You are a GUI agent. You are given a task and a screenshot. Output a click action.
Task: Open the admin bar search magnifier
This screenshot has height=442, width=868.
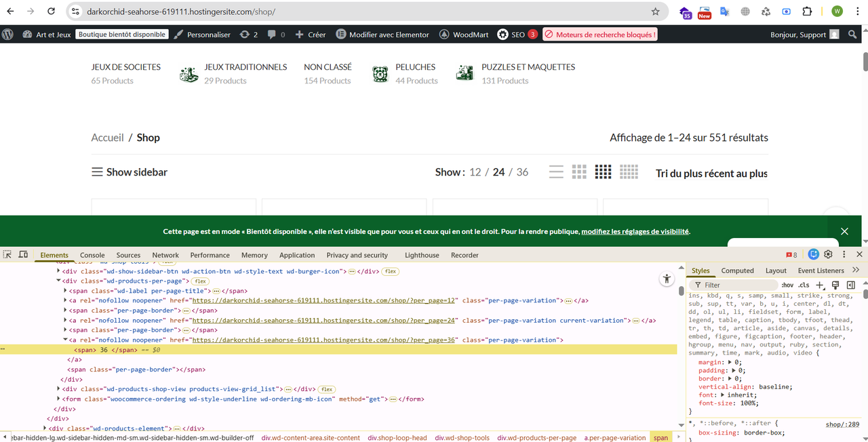coord(852,35)
